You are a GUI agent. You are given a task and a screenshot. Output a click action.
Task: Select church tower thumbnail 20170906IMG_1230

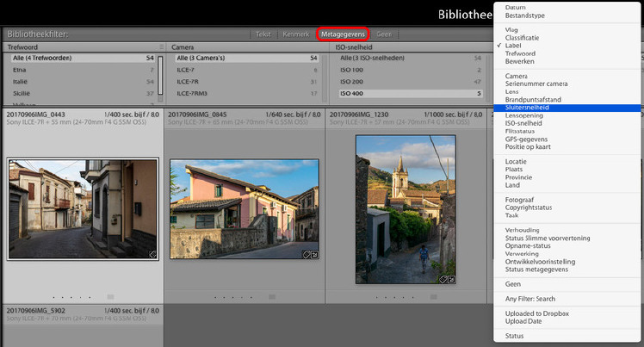(406, 209)
